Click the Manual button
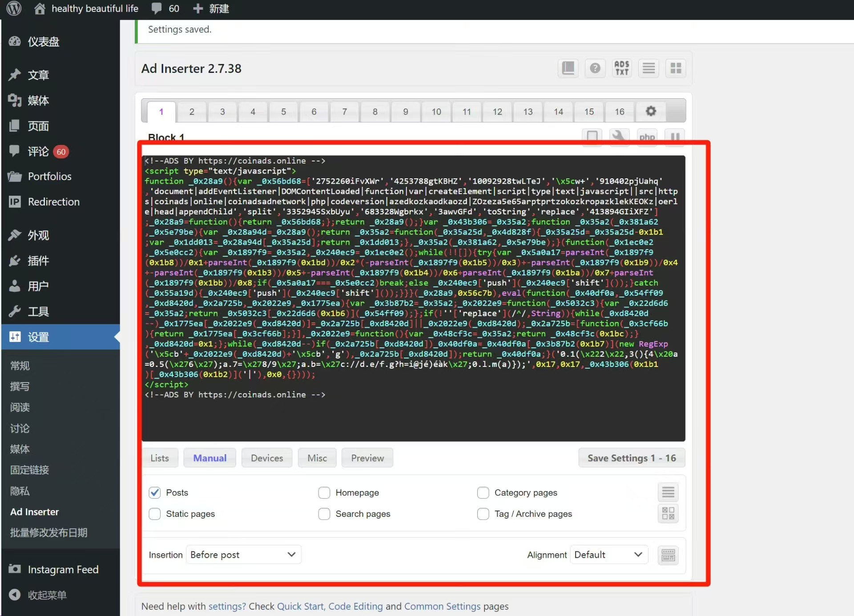The height and width of the screenshot is (616, 854). 210,458
